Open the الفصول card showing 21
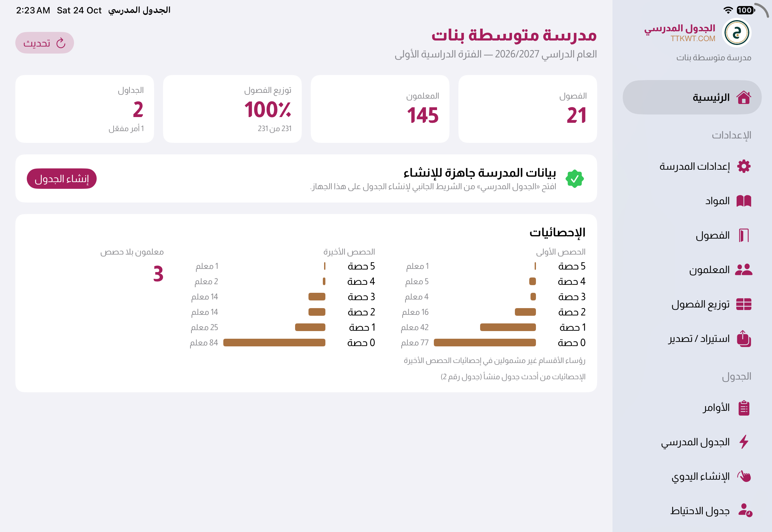This screenshot has width=772, height=532. point(527,109)
